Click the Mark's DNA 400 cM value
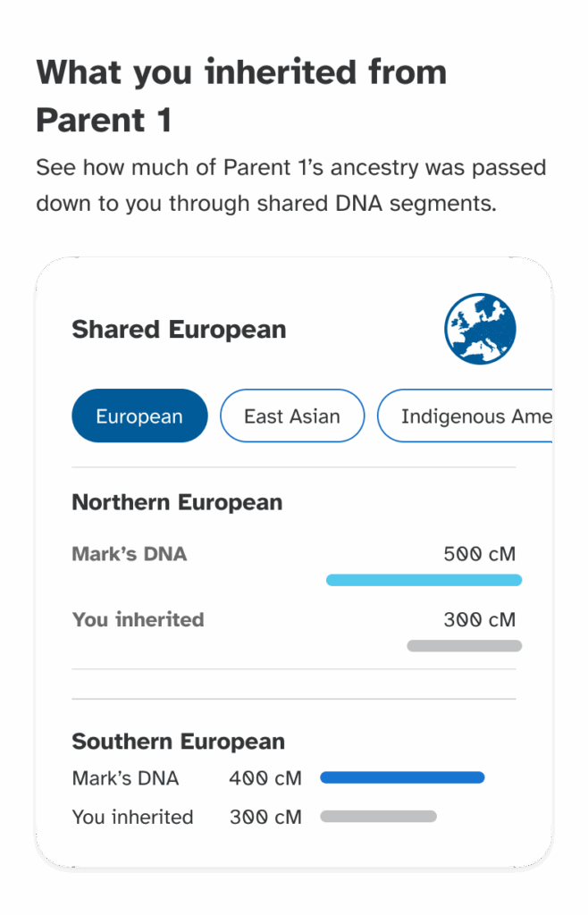The width and height of the screenshot is (588, 915). pyautogui.click(x=265, y=778)
